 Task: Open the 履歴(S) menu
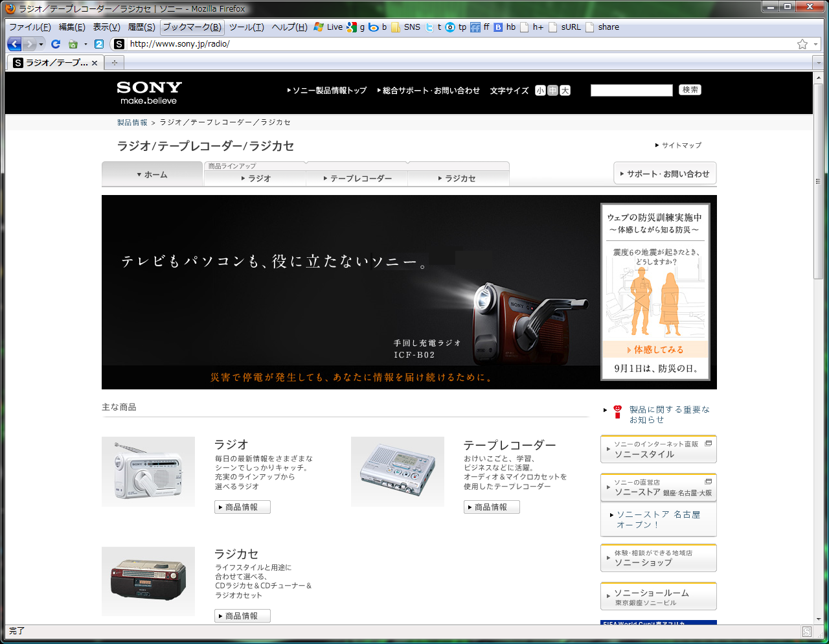(141, 27)
